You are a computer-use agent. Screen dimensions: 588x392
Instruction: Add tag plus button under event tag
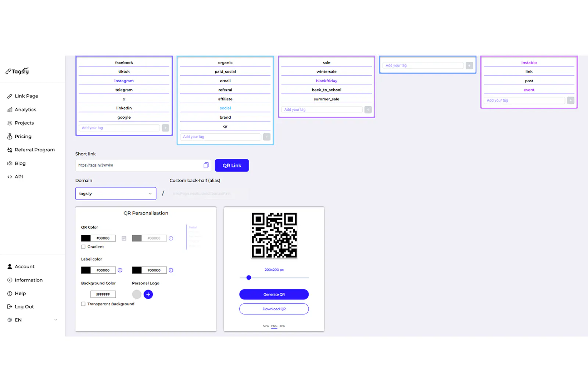coord(570,100)
